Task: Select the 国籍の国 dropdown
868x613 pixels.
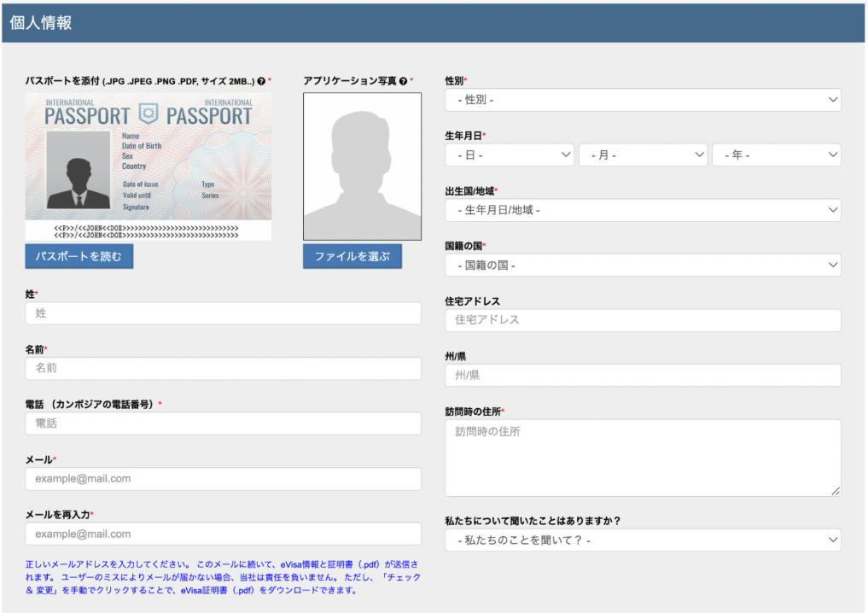Action: (643, 266)
